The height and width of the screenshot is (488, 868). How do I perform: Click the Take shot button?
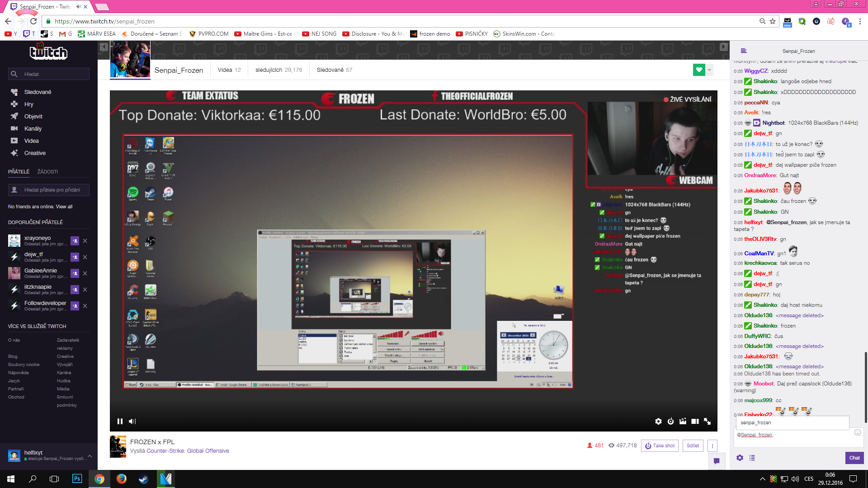660,446
